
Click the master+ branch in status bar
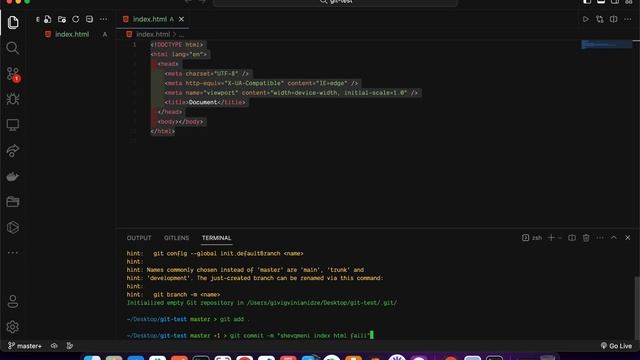25,346
